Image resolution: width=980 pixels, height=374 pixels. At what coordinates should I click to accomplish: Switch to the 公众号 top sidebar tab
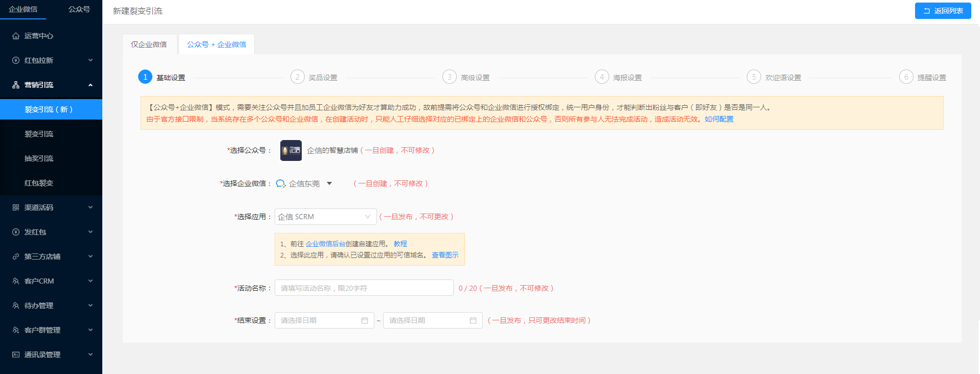(x=79, y=9)
